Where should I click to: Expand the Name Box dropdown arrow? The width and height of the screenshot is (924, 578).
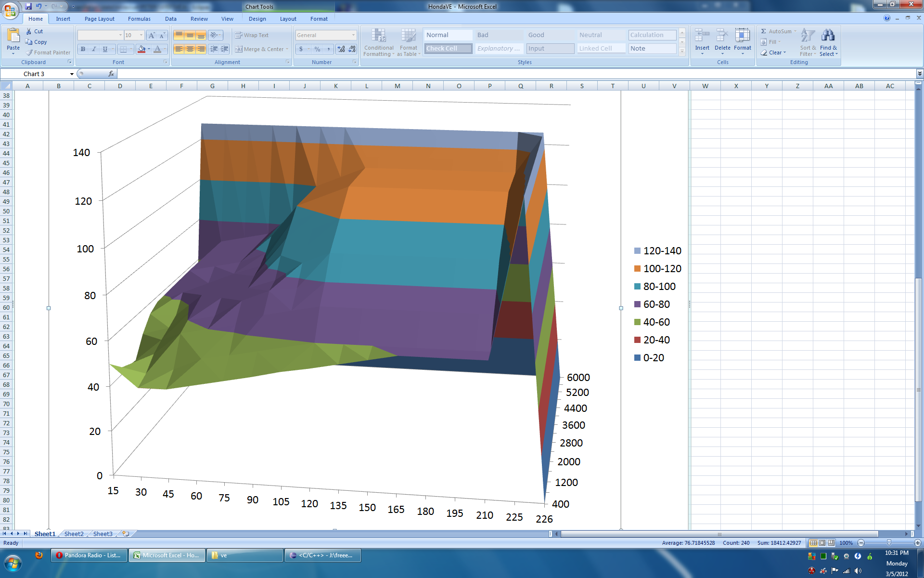(x=72, y=74)
